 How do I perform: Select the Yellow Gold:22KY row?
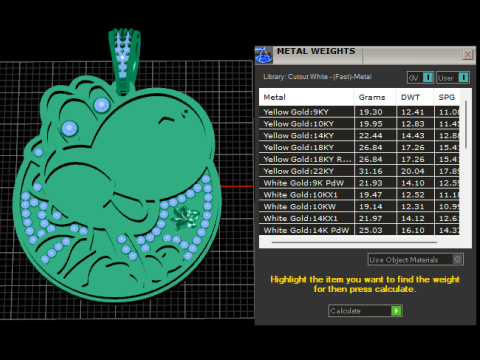[x=359, y=171]
